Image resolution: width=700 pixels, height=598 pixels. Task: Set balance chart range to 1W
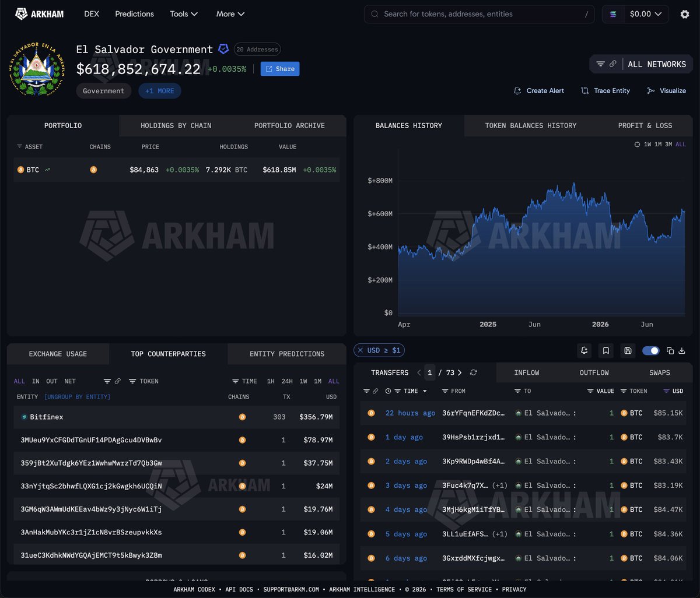point(647,145)
